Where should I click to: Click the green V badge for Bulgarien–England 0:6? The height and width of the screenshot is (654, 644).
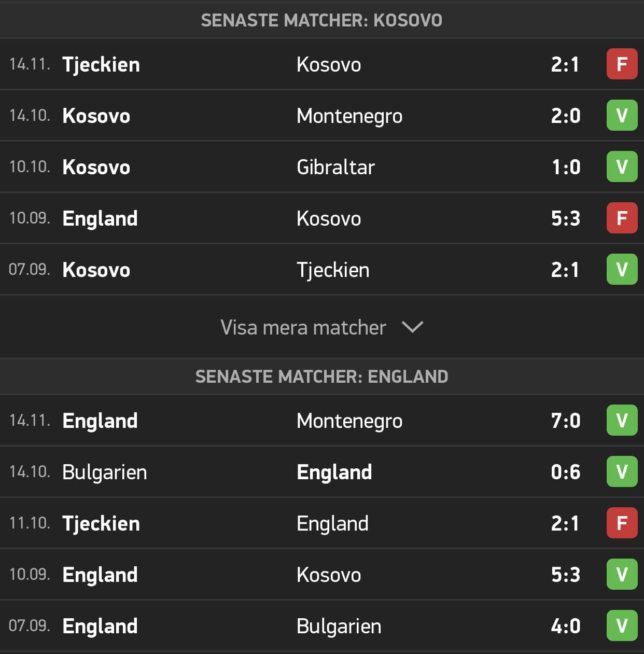[622, 471]
